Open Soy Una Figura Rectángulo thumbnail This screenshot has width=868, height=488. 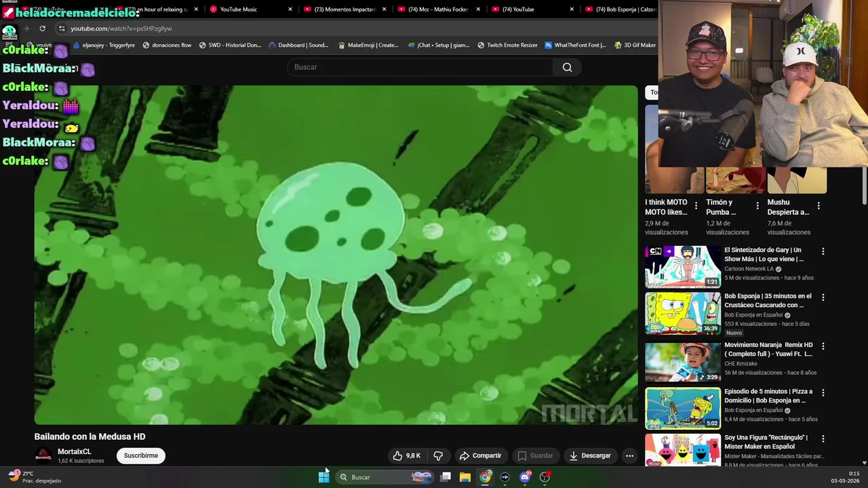[x=683, y=450]
